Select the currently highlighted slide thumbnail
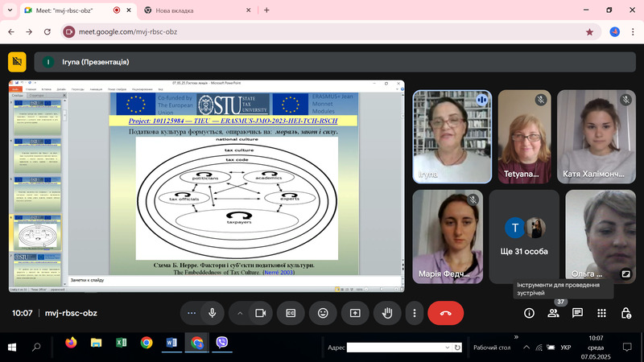 coord(37,232)
